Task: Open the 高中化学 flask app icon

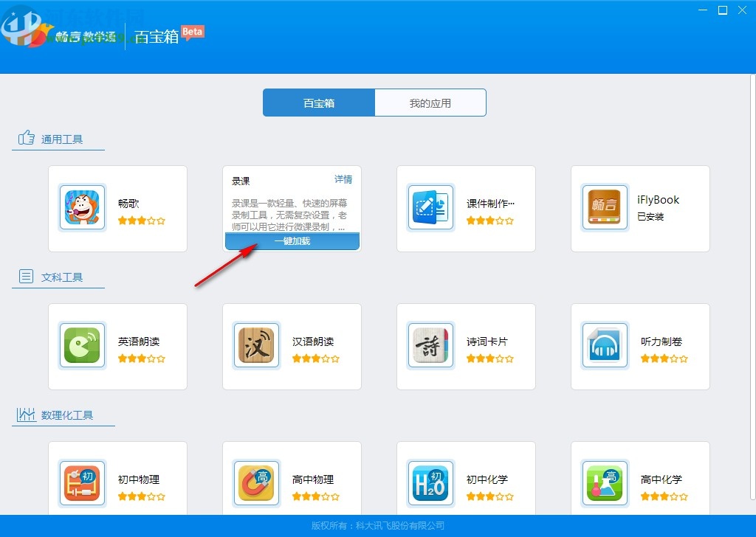Action: pos(605,484)
